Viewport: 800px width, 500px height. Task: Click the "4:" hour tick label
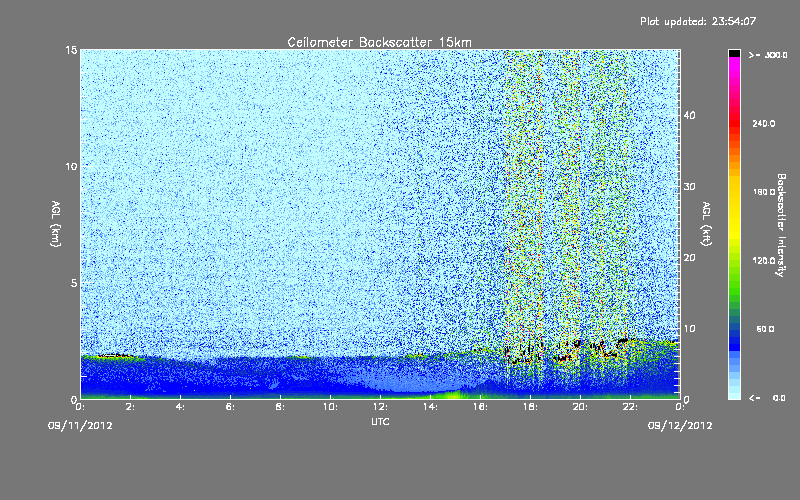pyautogui.click(x=181, y=407)
